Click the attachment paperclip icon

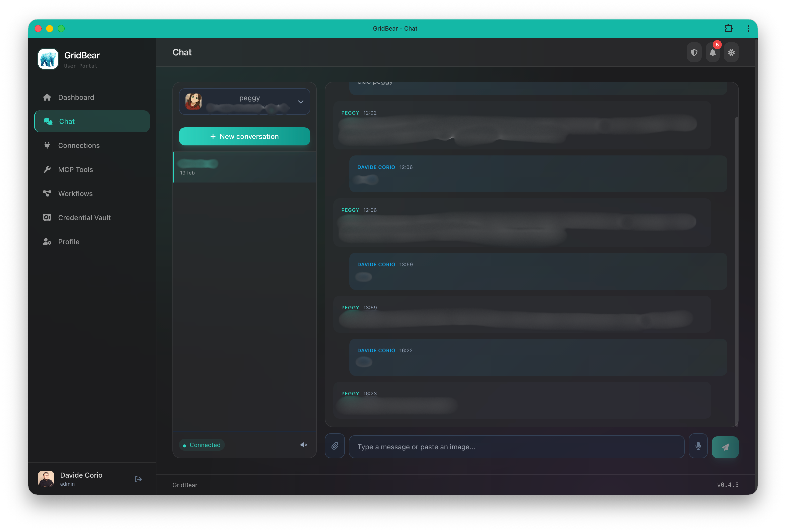point(335,446)
